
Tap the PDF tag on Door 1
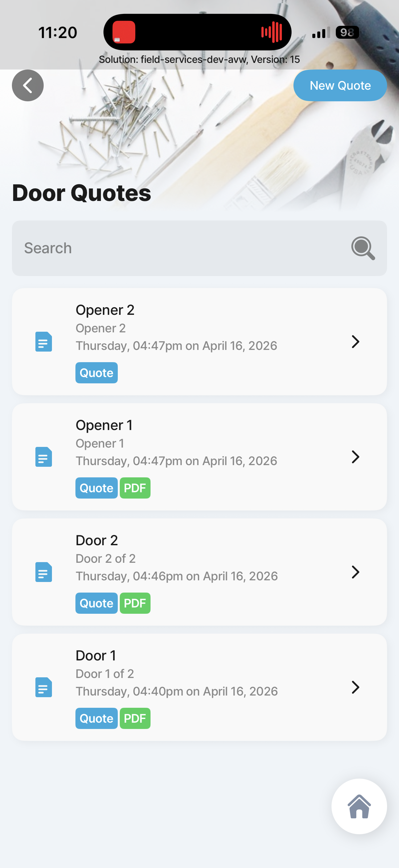pos(135,718)
